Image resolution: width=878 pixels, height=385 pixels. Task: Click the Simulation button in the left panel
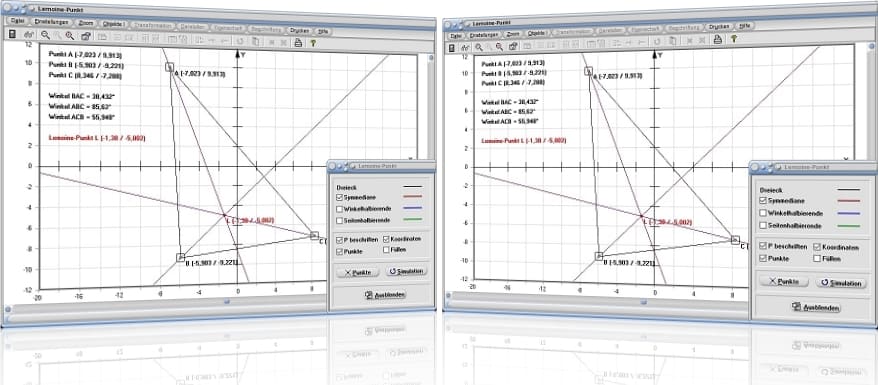click(406, 271)
